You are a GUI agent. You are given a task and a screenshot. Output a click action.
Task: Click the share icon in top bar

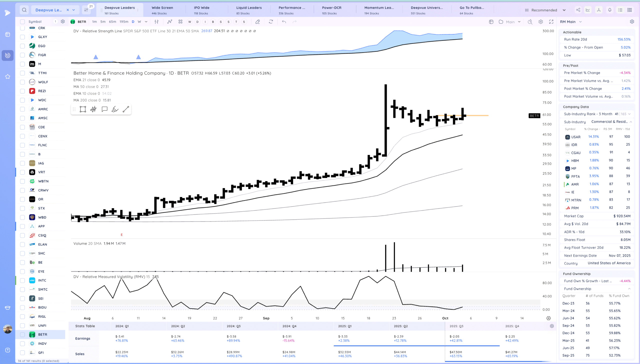578,10
